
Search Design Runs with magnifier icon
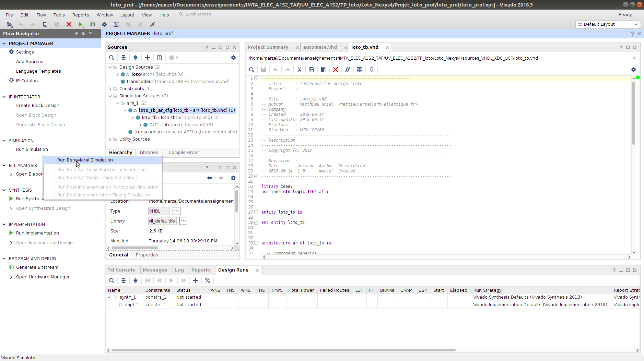tap(112, 280)
